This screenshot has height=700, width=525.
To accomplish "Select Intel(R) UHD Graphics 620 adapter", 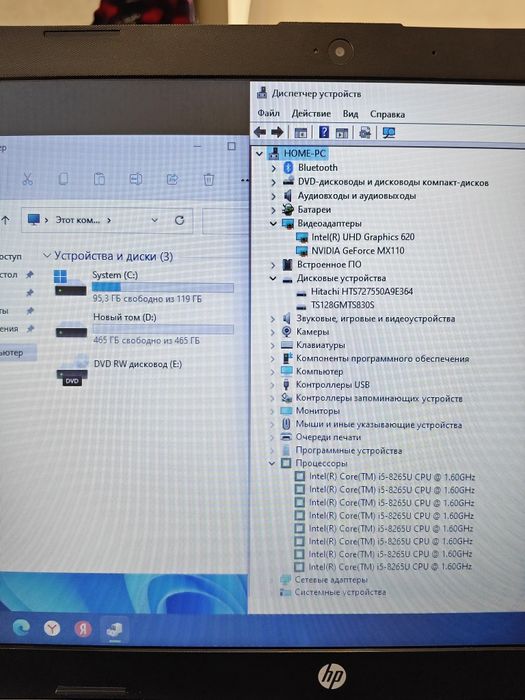I will (362, 237).
